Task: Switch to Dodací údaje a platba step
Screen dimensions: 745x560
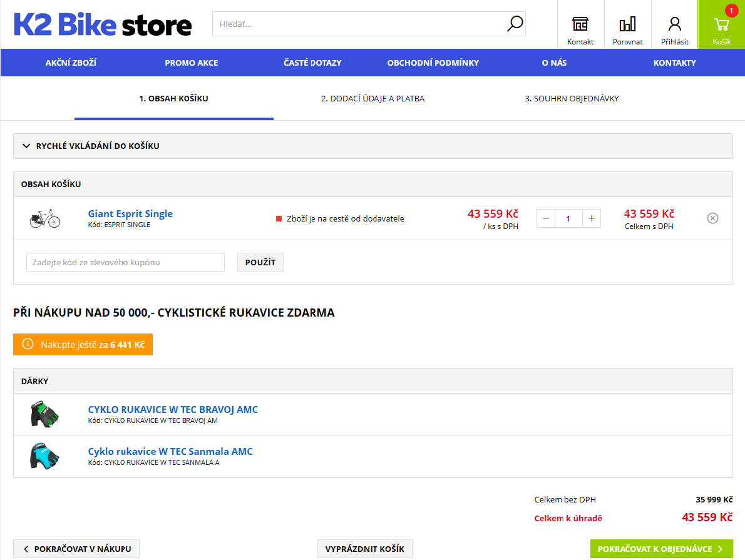Action: pyautogui.click(x=372, y=99)
